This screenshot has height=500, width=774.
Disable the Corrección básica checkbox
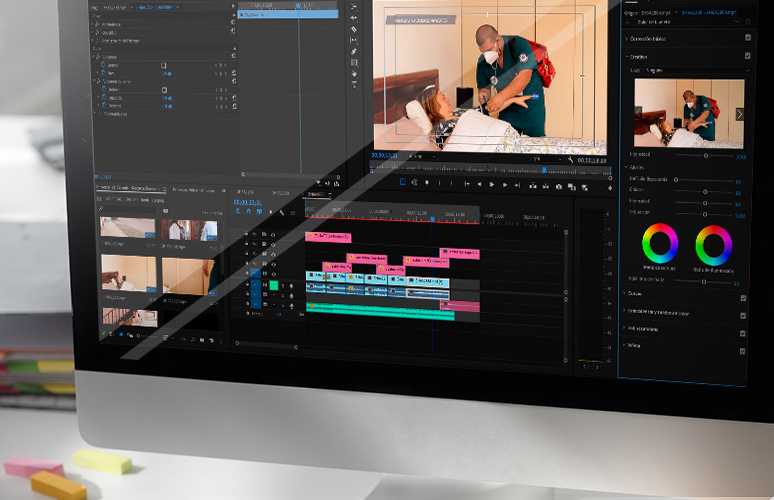(747, 38)
